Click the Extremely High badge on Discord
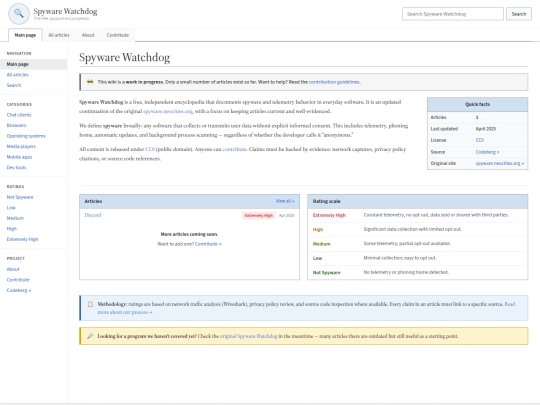Image resolution: width=540 pixels, height=405 pixels. coord(259,216)
